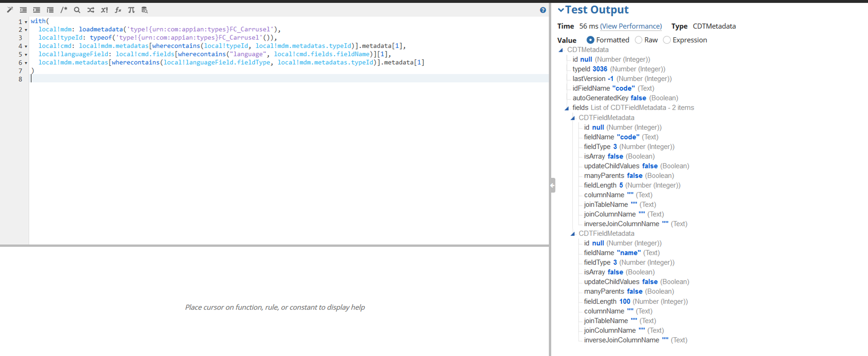Select the fieldLength 5 row
The image size is (868, 356).
[x=632, y=185]
